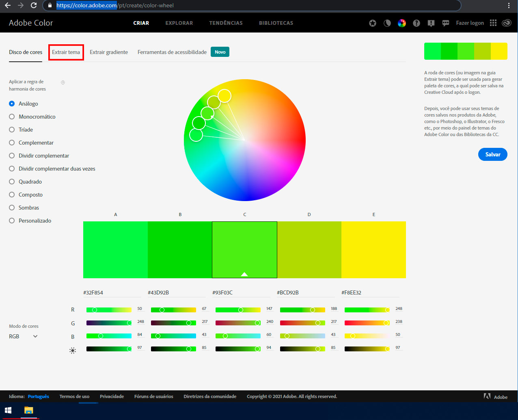Open Ferramentas de acessibilidade tab
Viewport: 518px width, 420px height.
click(x=172, y=52)
